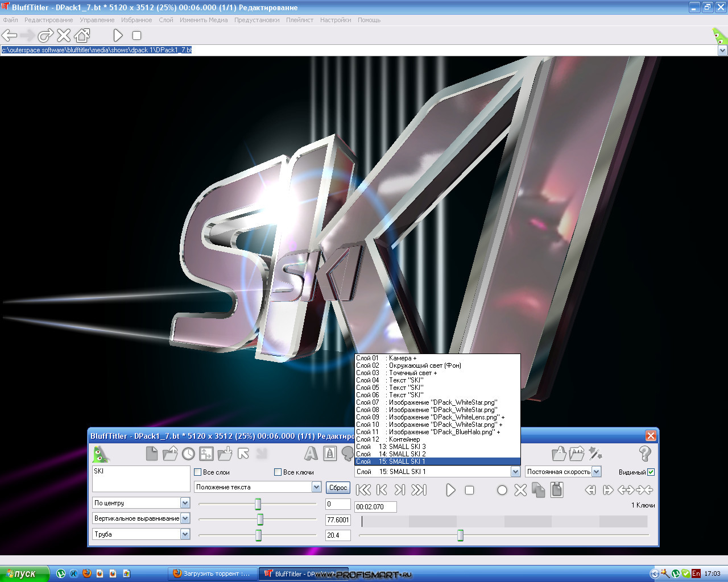Stop playback from the main toolbar
Screen dimensions: 728x582
136,35
